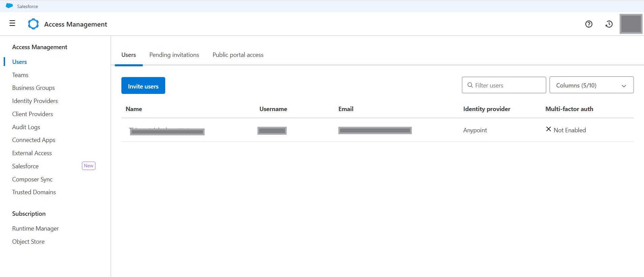644x277 pixels.
Task: Click the Not Enabled status text
Action: [570, 130]
